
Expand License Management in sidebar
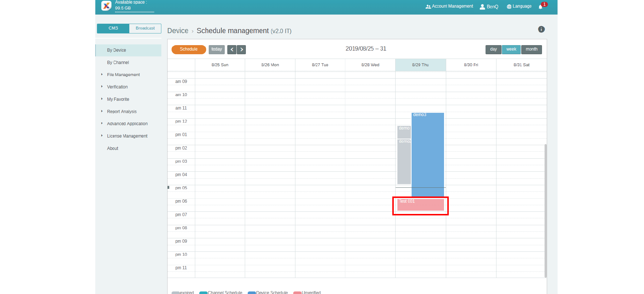pos(127,136)
